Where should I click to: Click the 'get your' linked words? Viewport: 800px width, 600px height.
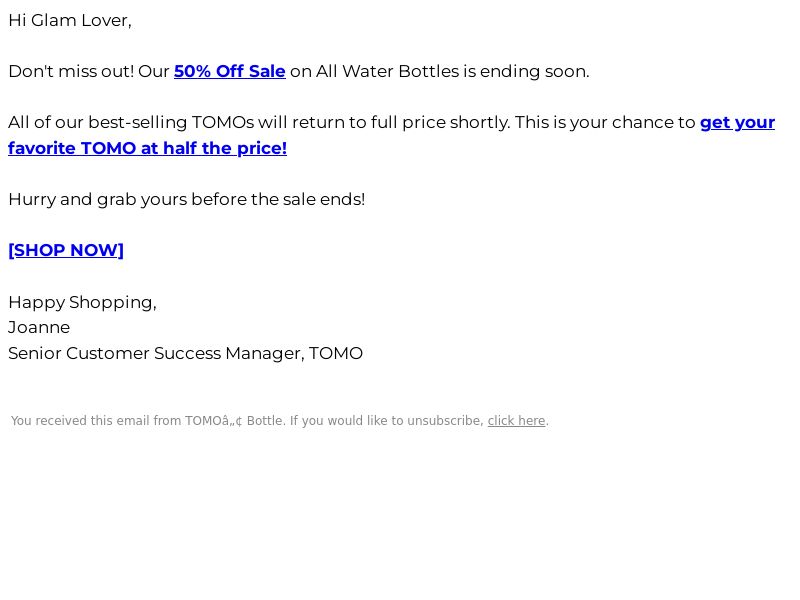click(737, 122)
